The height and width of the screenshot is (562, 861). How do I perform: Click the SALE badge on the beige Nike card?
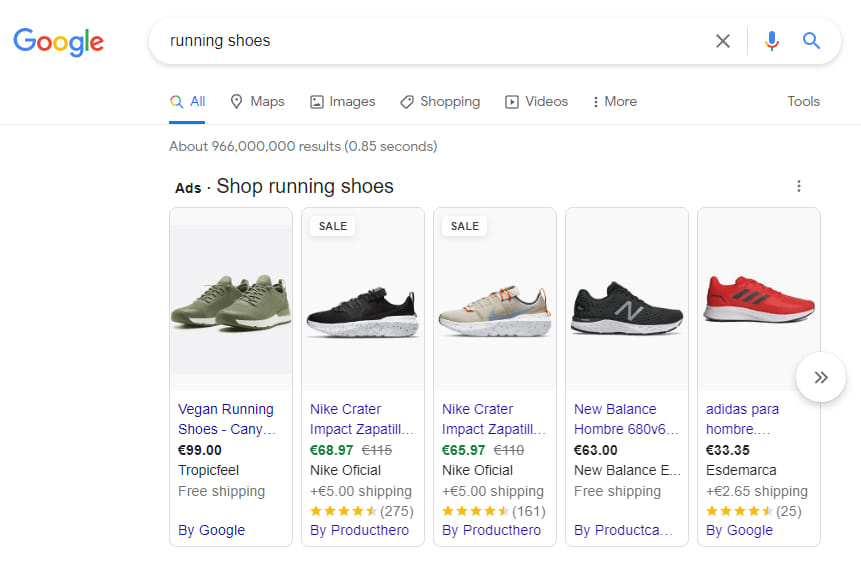coord(465,226)
